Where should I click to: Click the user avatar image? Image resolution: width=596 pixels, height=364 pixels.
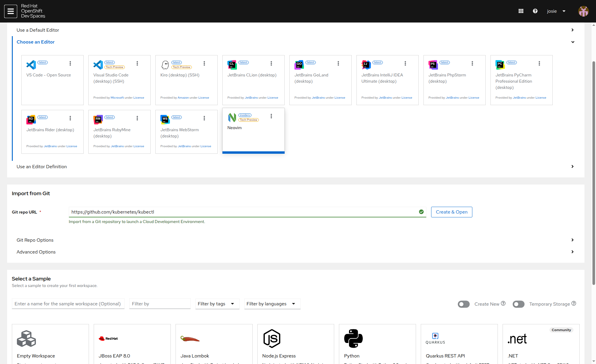(583, 11)
